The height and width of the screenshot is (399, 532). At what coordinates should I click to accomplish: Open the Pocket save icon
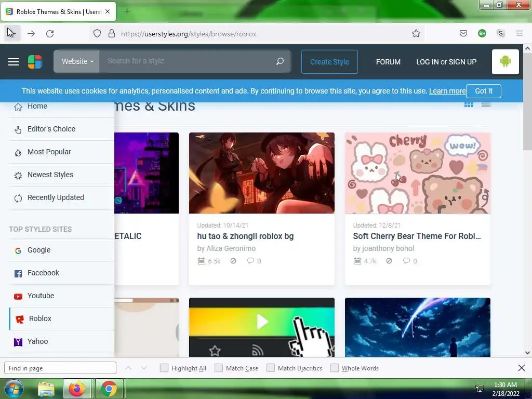[x=463, y=34]
